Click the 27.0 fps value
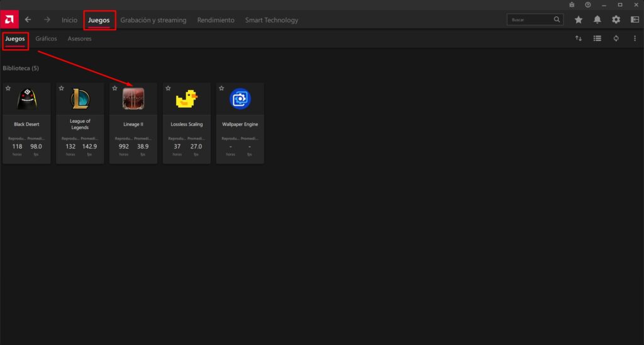The image size is (644, 345). point(196,147)
